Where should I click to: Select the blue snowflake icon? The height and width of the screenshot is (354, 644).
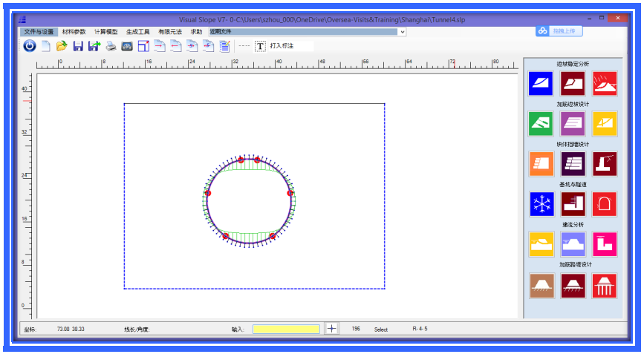[541, 204]
